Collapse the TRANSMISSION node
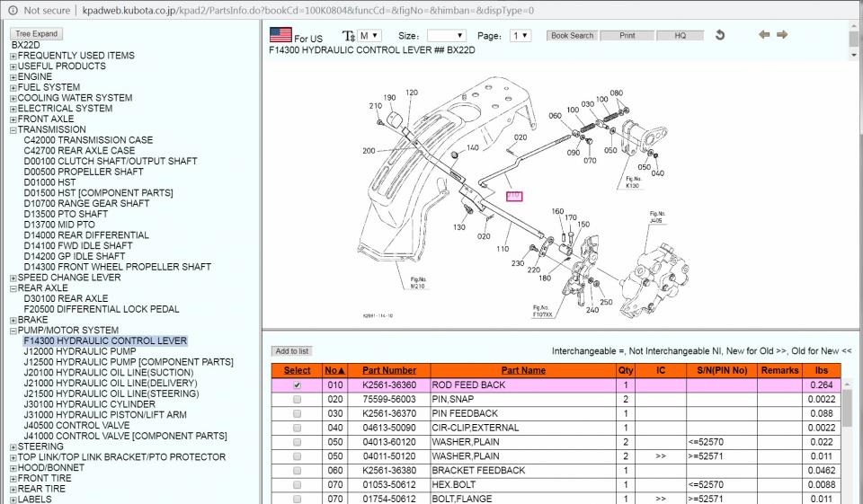 pos(13,130)
